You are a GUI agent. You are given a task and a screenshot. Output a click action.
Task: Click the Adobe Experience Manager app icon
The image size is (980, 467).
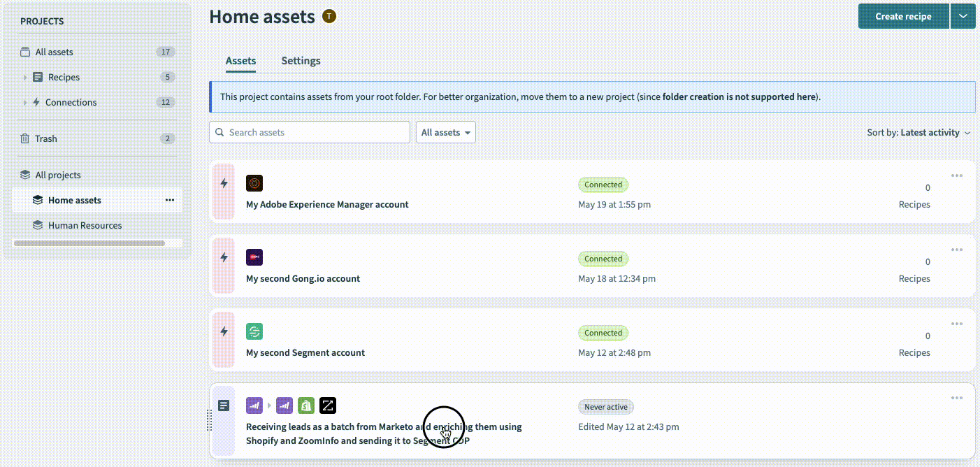pyautogui.click(x=254, y=184)
